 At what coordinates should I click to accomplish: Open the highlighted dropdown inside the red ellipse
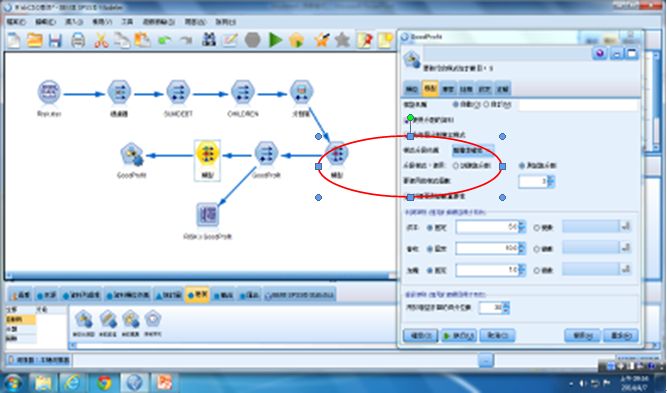point(473,150)
